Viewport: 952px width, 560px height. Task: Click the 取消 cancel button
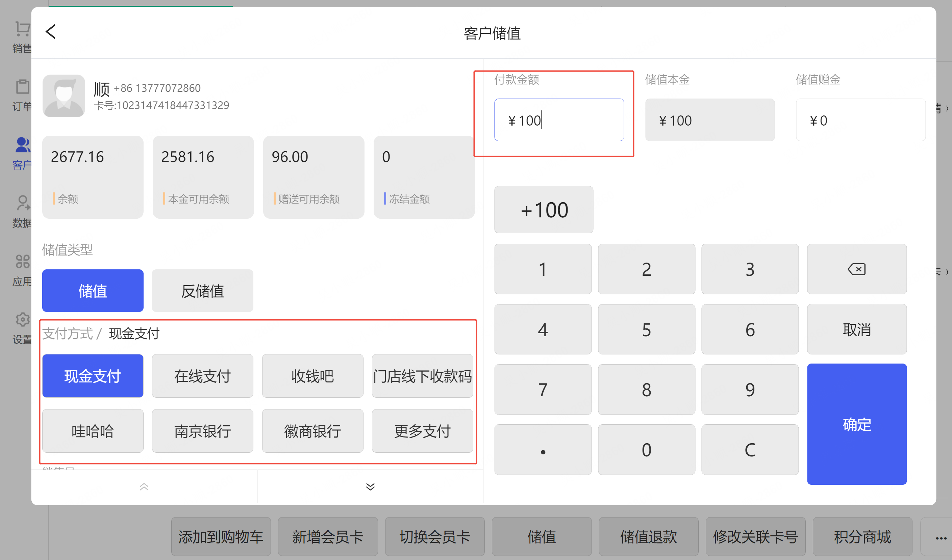[x=856, y=329]
